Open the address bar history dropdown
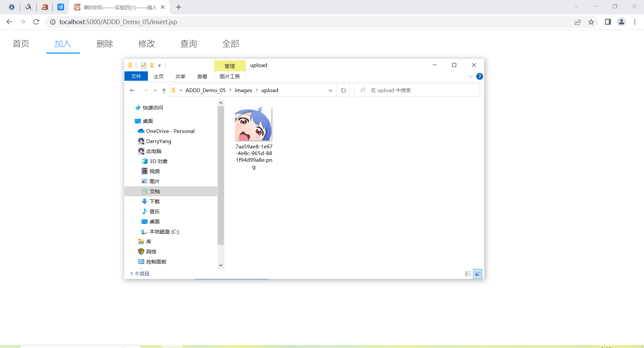Screen dimensions: 644x348 coord(330,90)
